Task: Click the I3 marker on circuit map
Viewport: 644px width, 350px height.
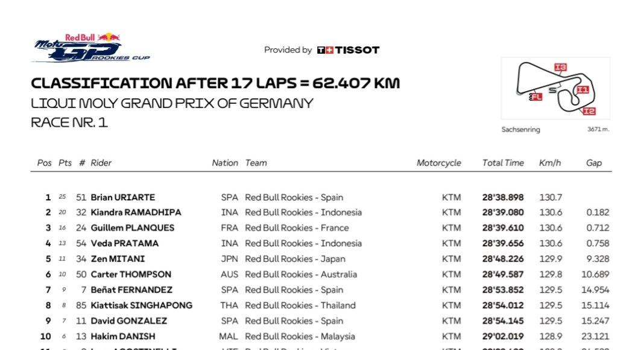Action: pyautogui.click(x=560, y=67)
